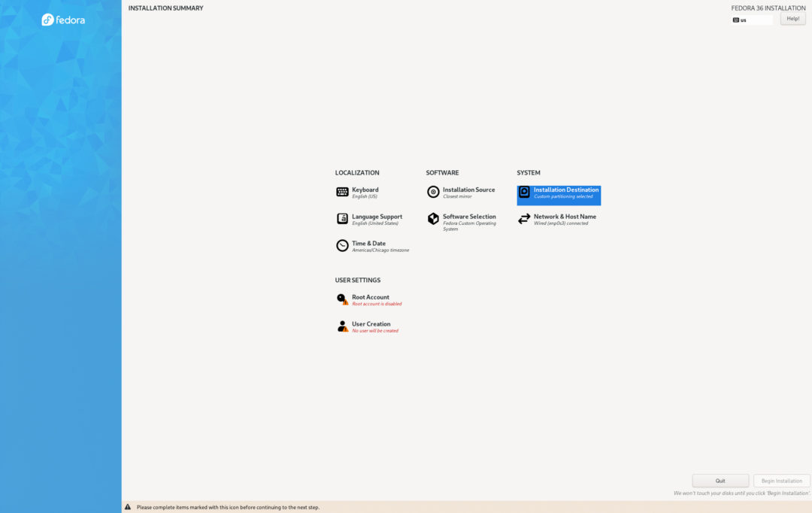
Task: Click the keyboard layout icon next to 'us'
Action: pyautogui.click(x=736, y=20)
